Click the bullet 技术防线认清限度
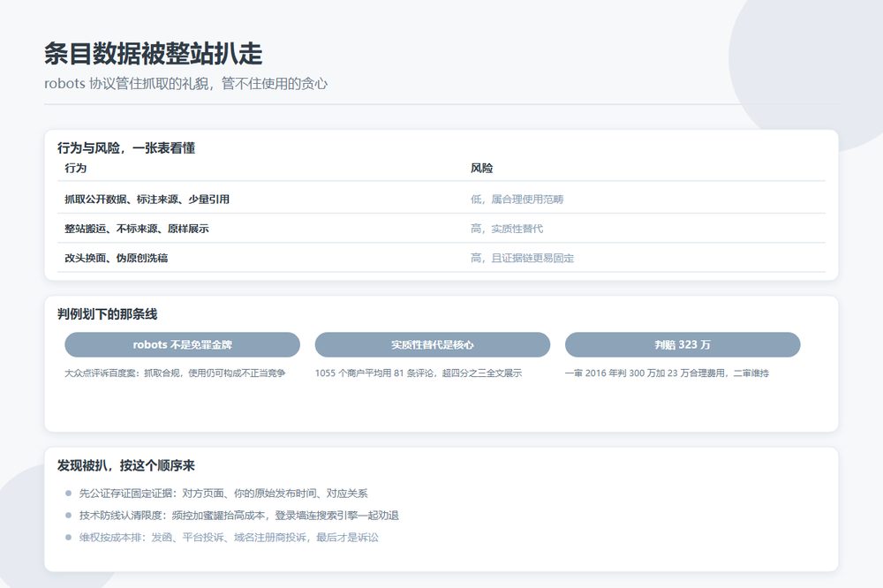This screenshot has height=588, width=883. point(238,516)
